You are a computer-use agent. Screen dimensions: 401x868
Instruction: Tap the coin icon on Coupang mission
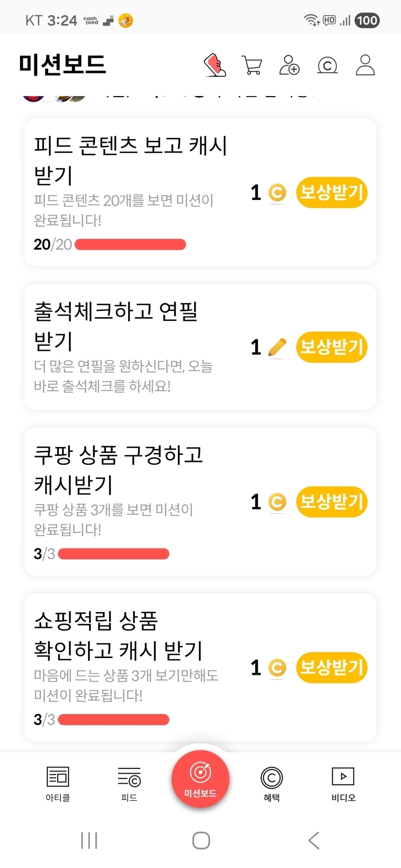277,502
